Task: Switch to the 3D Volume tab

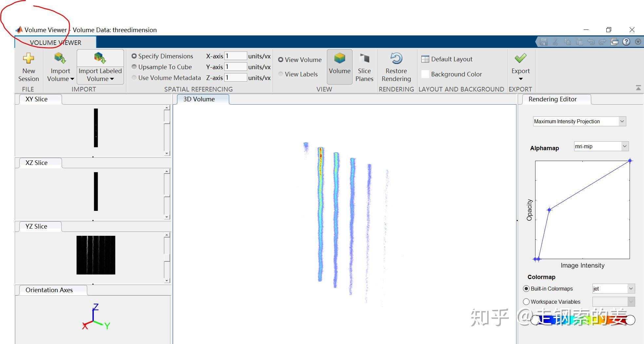Action: point(202,99)
